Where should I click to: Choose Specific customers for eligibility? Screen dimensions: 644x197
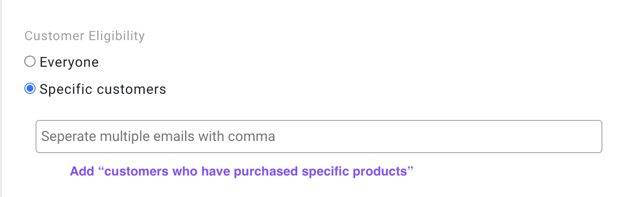[x=30, y=89]
